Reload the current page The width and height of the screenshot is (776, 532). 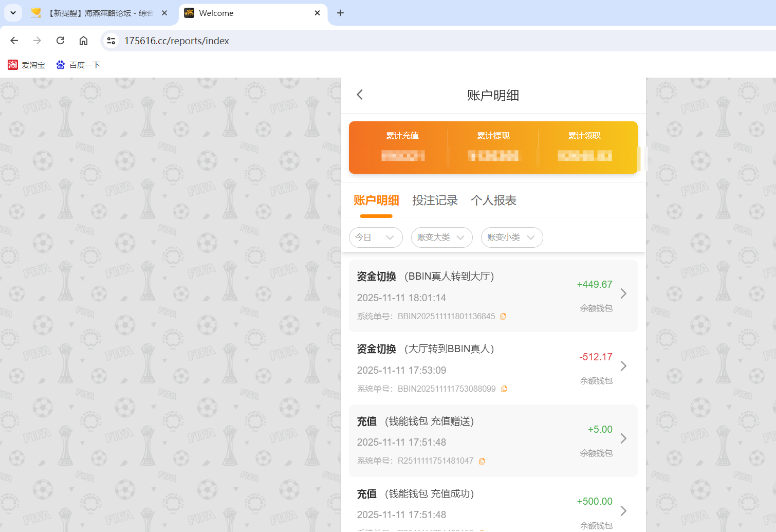coord(60,41)
